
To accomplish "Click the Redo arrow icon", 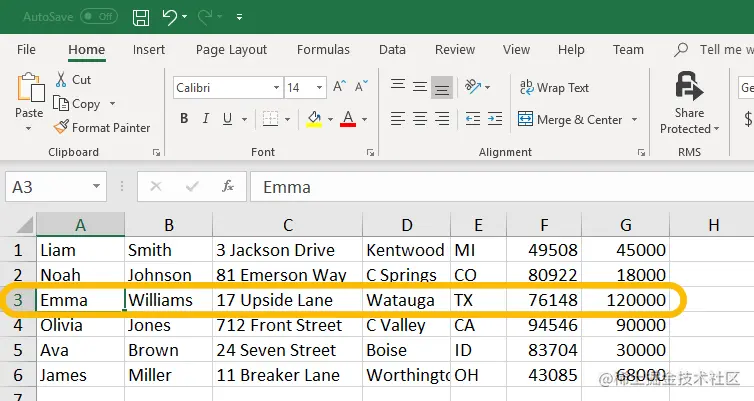I will click(x=205, y=17).
